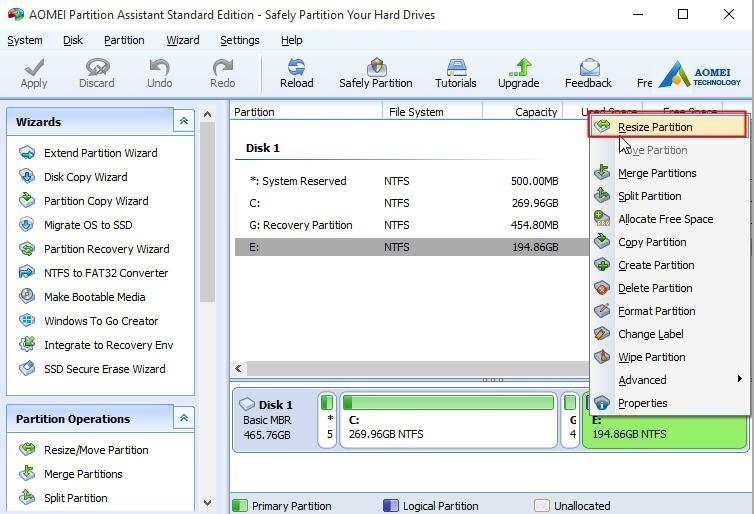The height and width of the screenshot is (514, 754).
Task: Open the Wizard menu
Action: (183, 40)
